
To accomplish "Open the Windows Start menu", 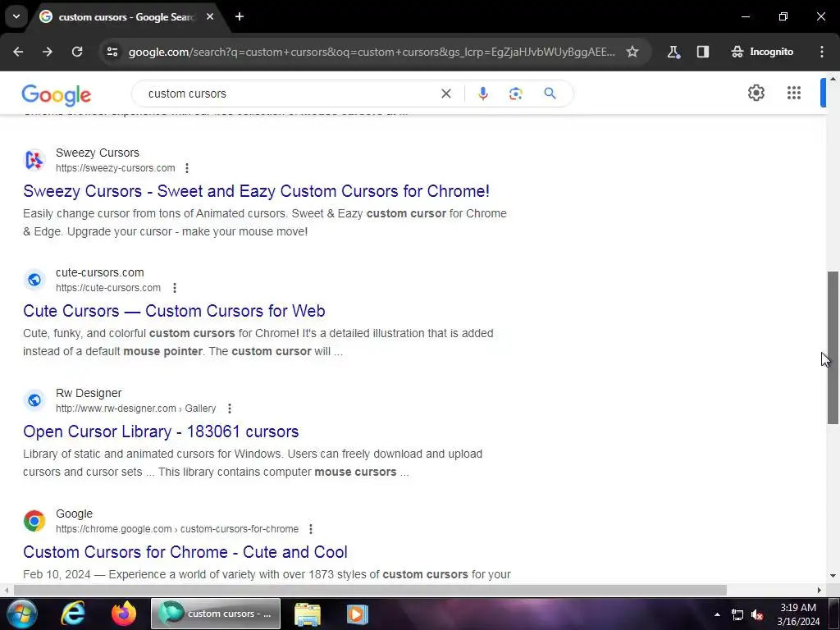I will (21, 614).
